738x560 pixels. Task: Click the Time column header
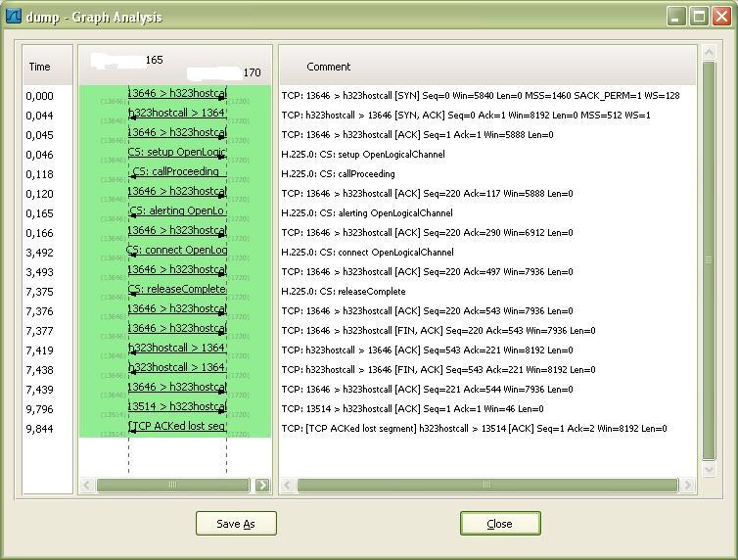pyautogui.click(x=39, y=67)
